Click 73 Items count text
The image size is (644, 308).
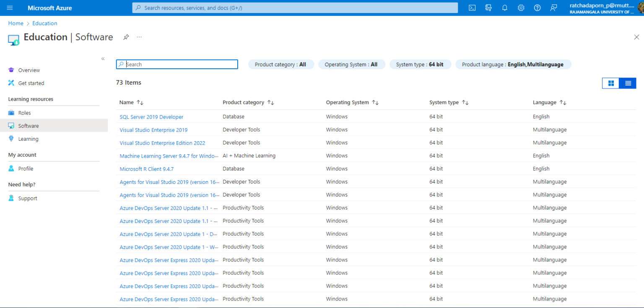pos(129,83)
